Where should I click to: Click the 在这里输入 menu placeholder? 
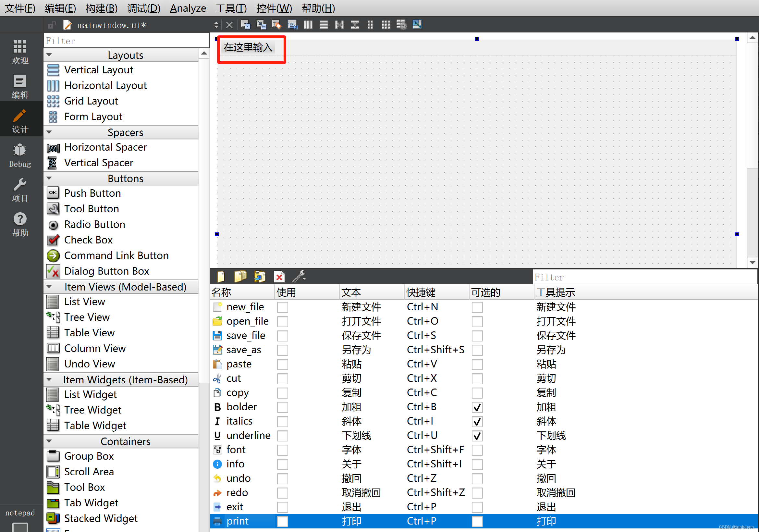(248, 48)
